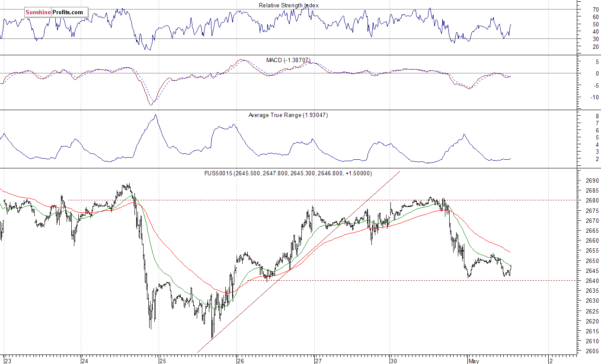Click date label 26 on time axis
Screen dimensions: 601x364
(x=240, y=361)
